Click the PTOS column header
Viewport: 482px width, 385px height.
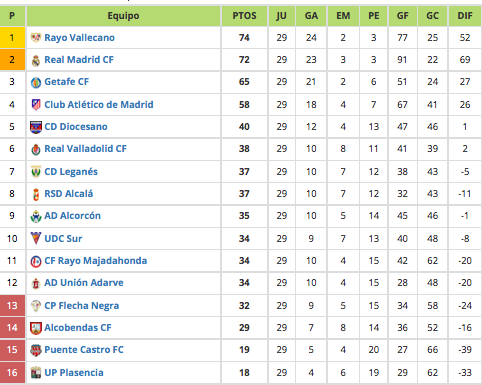click(244, 16)
